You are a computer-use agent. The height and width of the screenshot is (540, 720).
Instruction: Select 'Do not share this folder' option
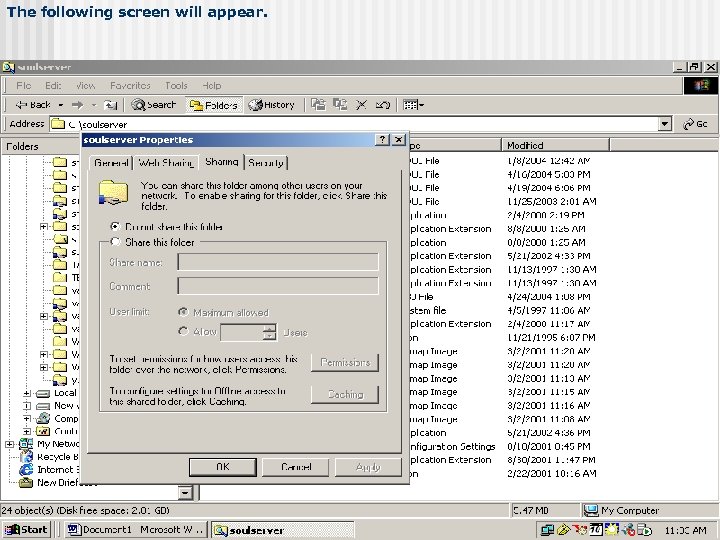[x=116, y=227]
